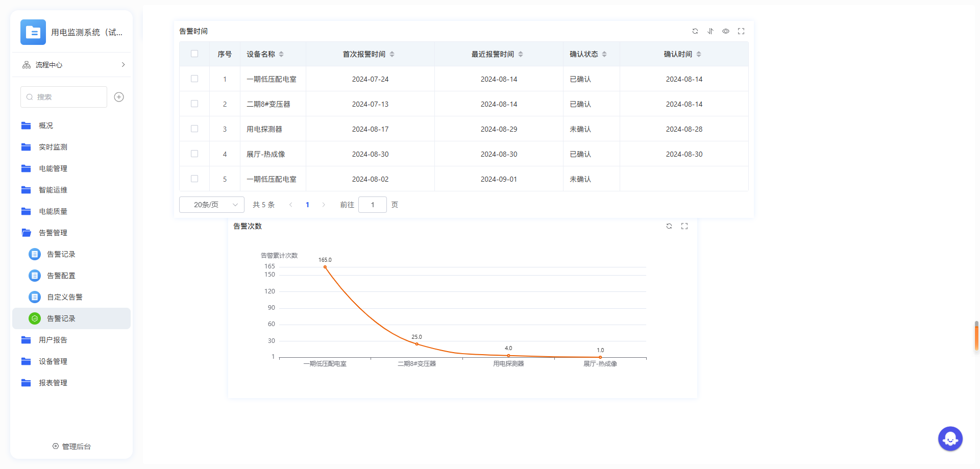The height and width of the screenshot is (469, 980).
Task: Expand the 告警次数 chart to fullscreen
Action: pyautogui.click(x=684, y=226)
